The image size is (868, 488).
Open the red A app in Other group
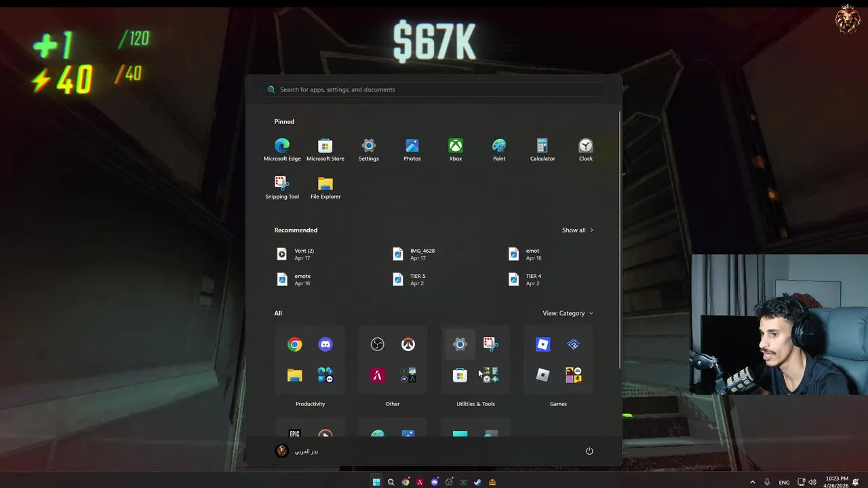378,375
